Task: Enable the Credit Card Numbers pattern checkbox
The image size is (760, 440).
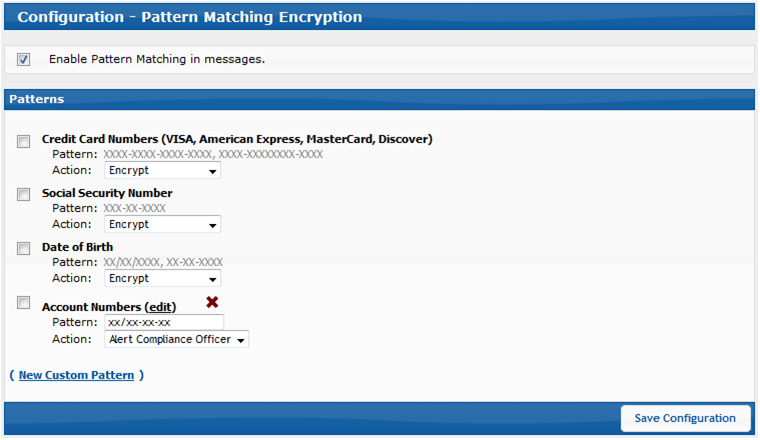Action: (23, 141)
